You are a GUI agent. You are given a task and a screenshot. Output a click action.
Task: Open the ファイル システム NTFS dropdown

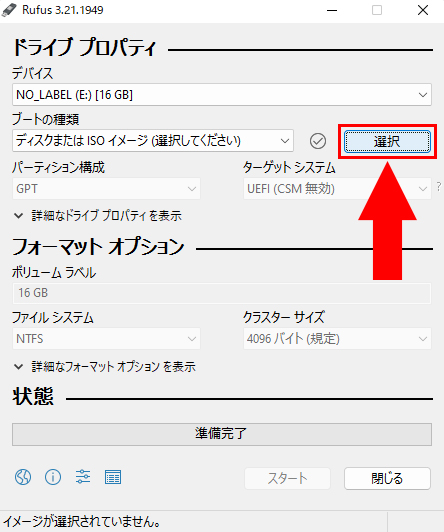coord(106,338)
